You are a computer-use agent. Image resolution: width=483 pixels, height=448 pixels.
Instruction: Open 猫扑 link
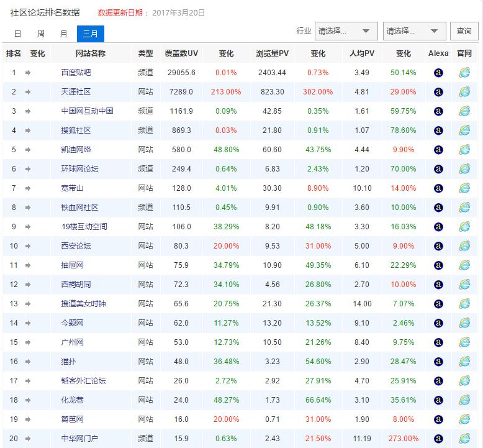[68, 362]
